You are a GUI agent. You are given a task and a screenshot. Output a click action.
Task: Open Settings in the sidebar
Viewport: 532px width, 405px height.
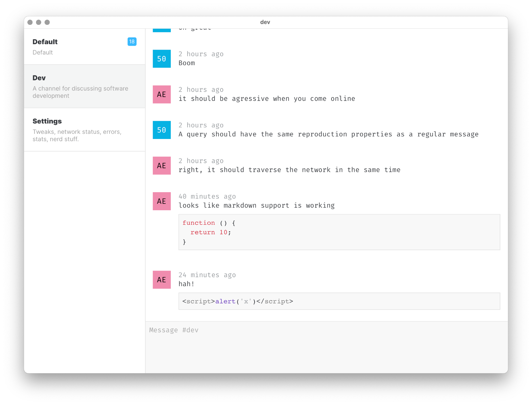coord(84,130)
